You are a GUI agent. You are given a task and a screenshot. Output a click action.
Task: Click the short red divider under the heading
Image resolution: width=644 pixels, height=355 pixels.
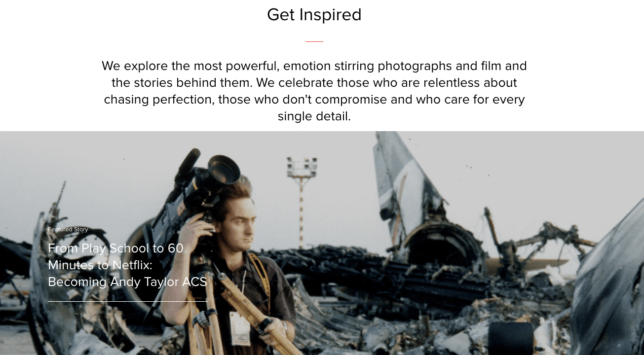[314, 42]
